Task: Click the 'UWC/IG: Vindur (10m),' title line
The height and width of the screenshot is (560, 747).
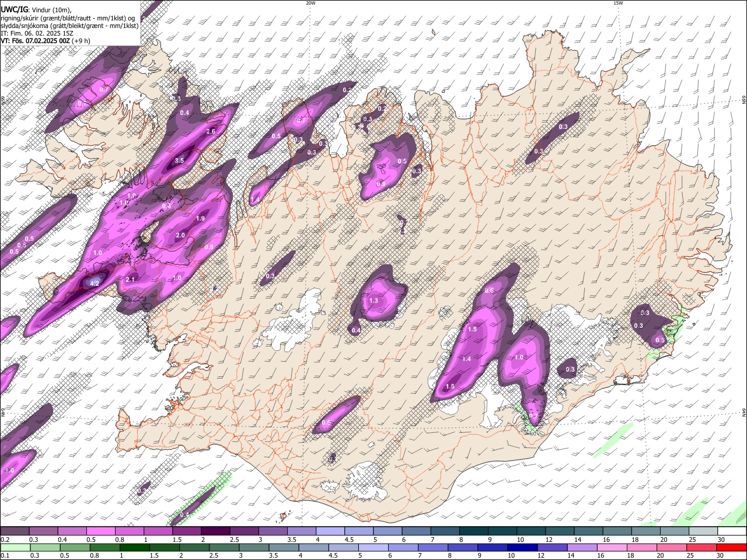Action: pos(36,9)
